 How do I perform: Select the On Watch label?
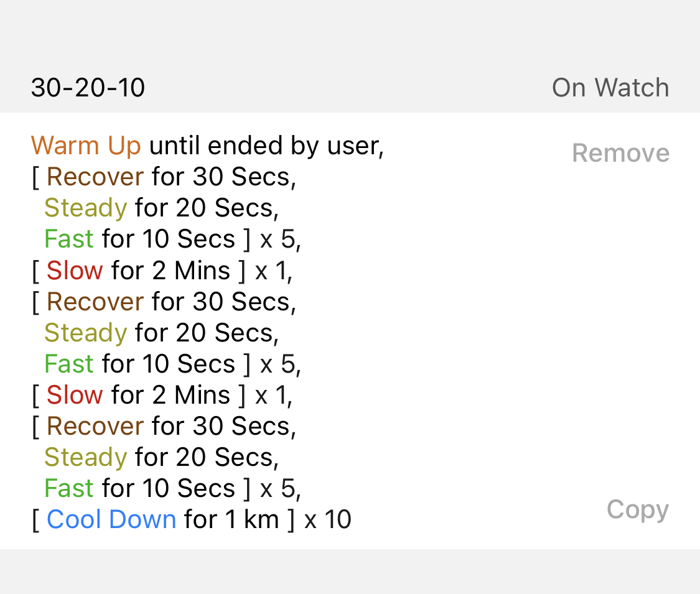coord(610,88)
